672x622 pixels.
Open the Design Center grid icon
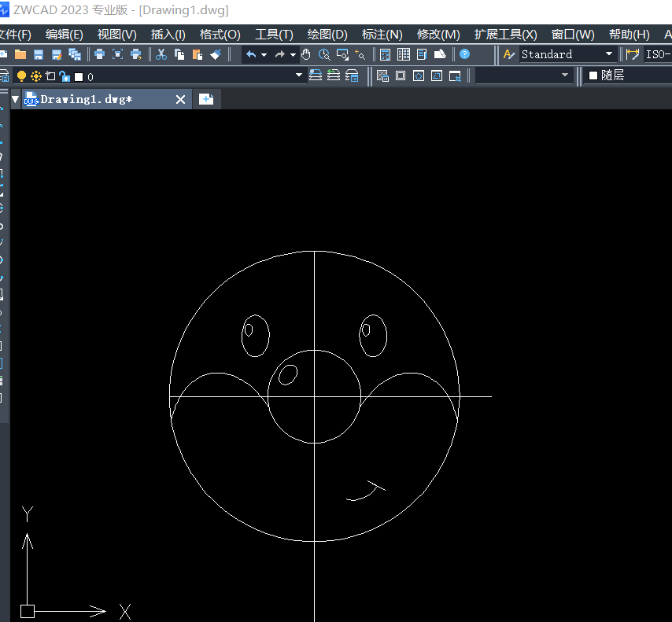404,54
